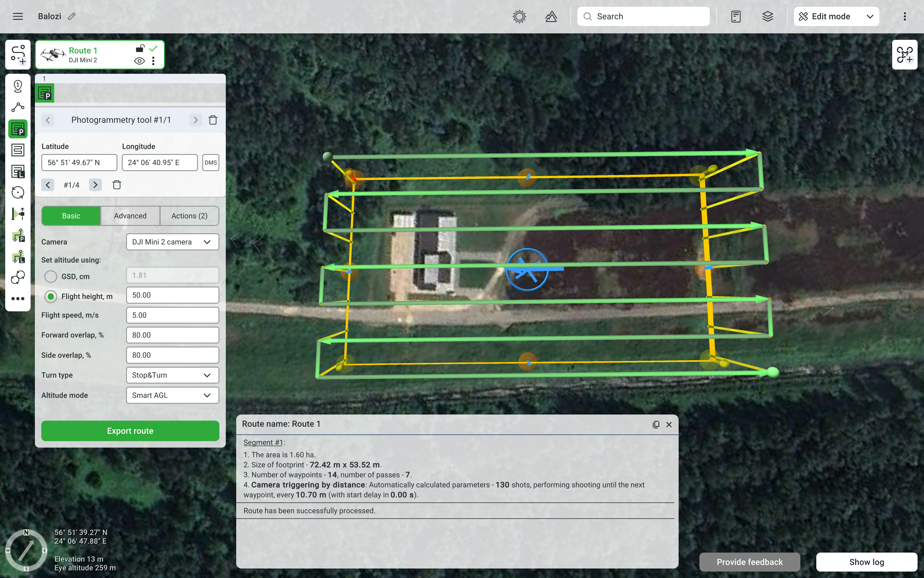This screenshot has width=924, height=578.
Task: Click the Flight speed input field
Action: click(x=172, y=315)
